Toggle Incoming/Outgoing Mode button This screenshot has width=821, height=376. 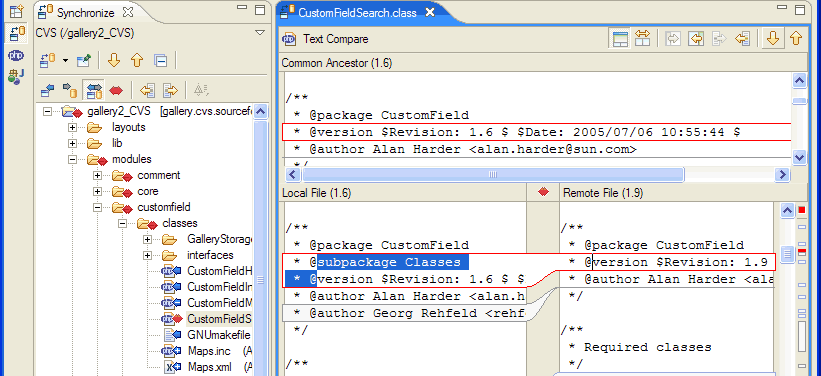[x=94, y=91]
